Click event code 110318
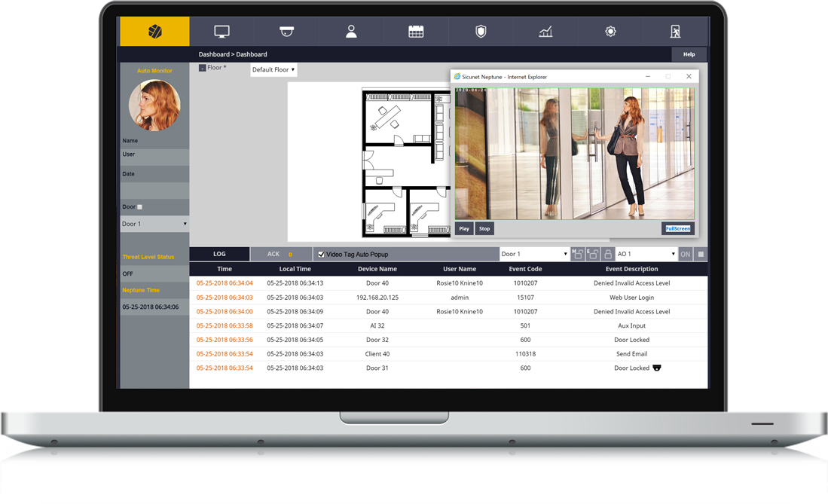The height and width of the screenshot is (504, 828). (x=525, y=354)
